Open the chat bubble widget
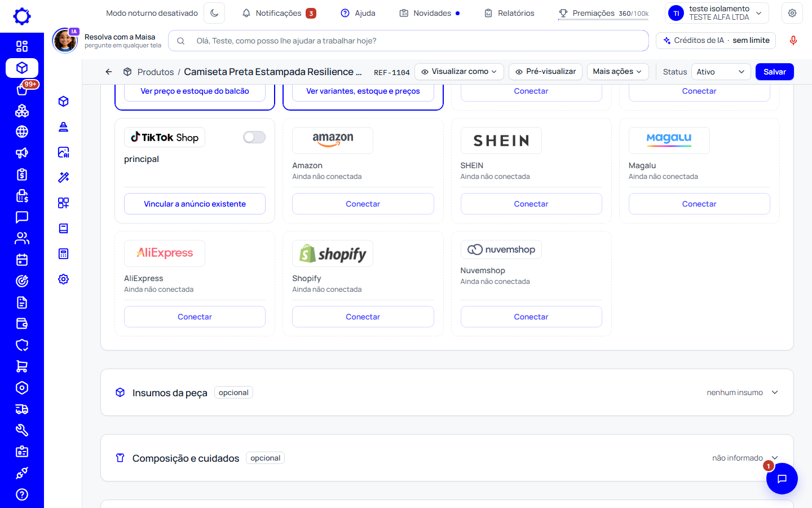The width and height of the screenshot is (812, 508). tap(782, 479)
